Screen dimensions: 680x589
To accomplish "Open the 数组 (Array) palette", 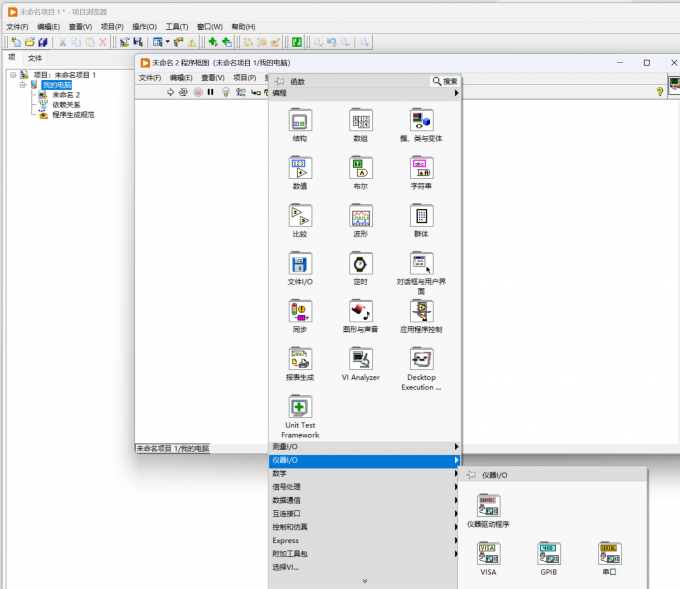I will point(361,120).
